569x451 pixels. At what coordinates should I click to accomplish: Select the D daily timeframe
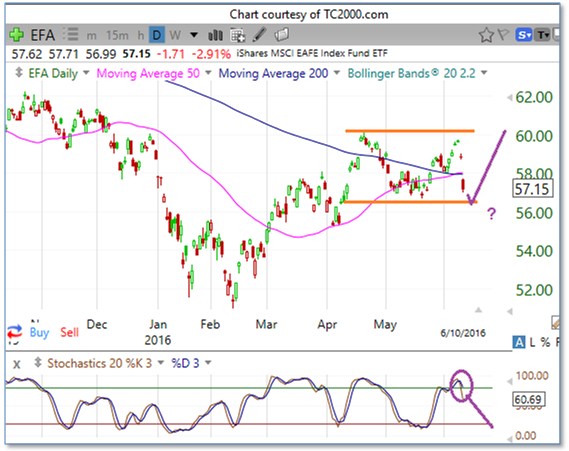tap(157, 35)
